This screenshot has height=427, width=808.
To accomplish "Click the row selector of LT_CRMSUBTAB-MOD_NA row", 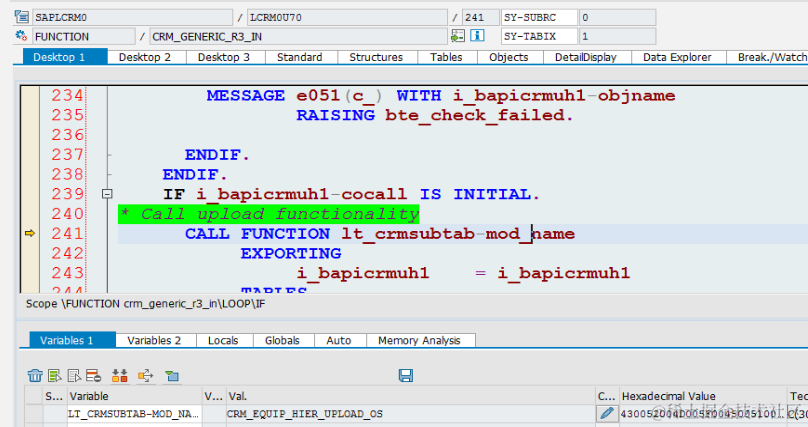I will 34,414.
